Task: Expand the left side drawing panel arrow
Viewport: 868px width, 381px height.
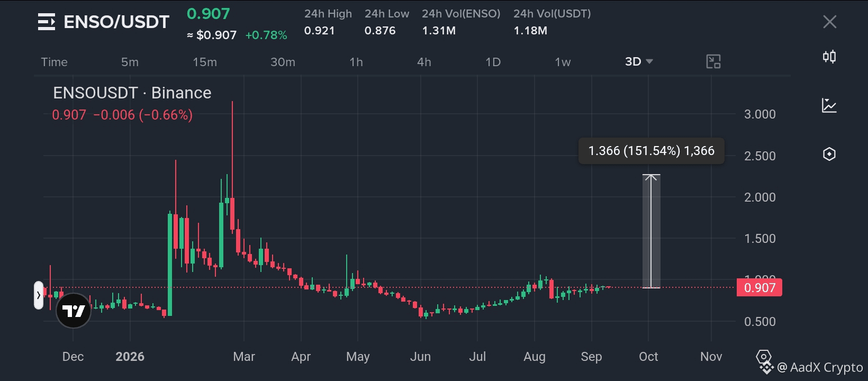Action: [x=39, y=295]
